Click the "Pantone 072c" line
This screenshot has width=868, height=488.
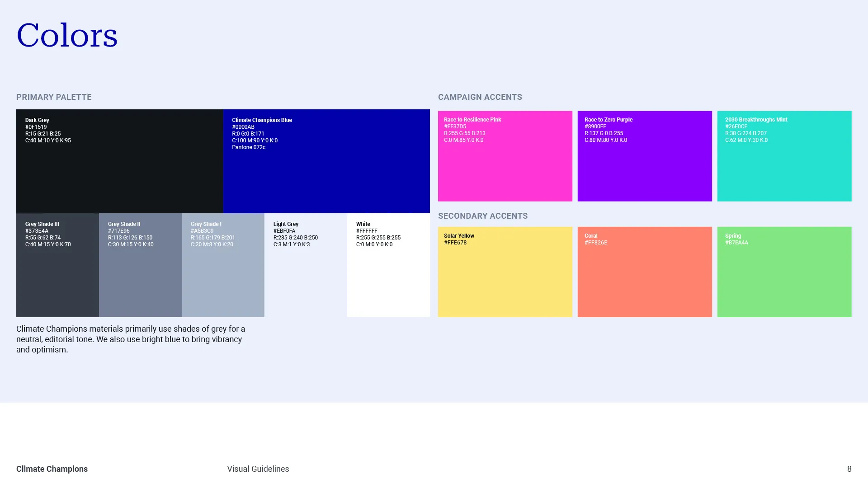(x=249, y=147)
